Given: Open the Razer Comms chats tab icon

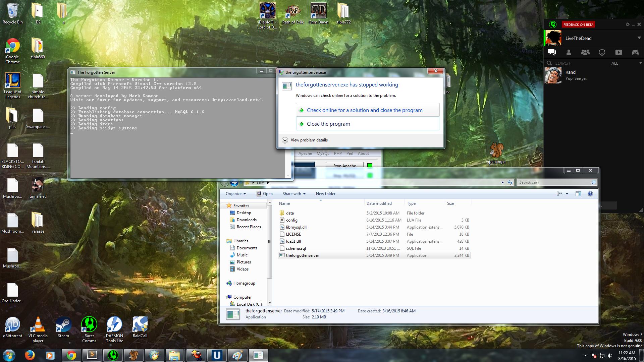Looking at the screenshot, I should pyautogui.click(x=552, y=52).
